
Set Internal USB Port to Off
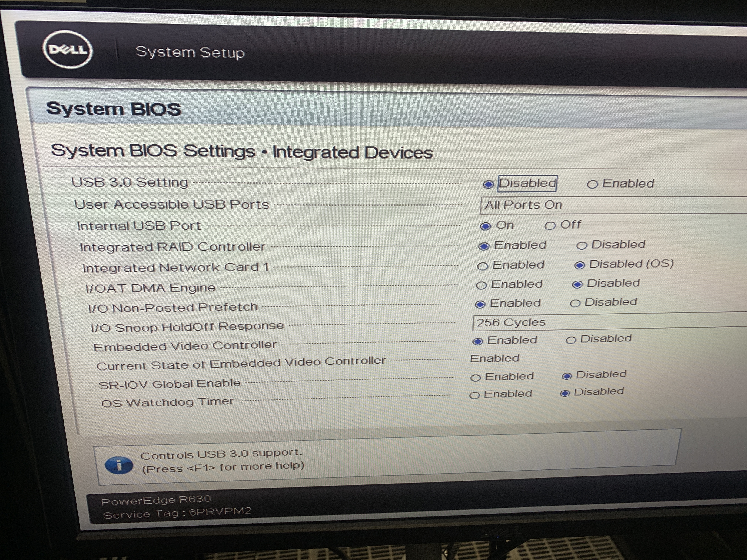[550, 226]
